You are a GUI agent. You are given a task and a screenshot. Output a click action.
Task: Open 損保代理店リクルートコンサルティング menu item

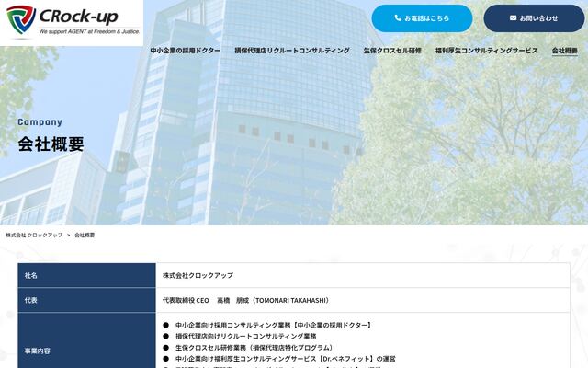click(x=292, y=51)
